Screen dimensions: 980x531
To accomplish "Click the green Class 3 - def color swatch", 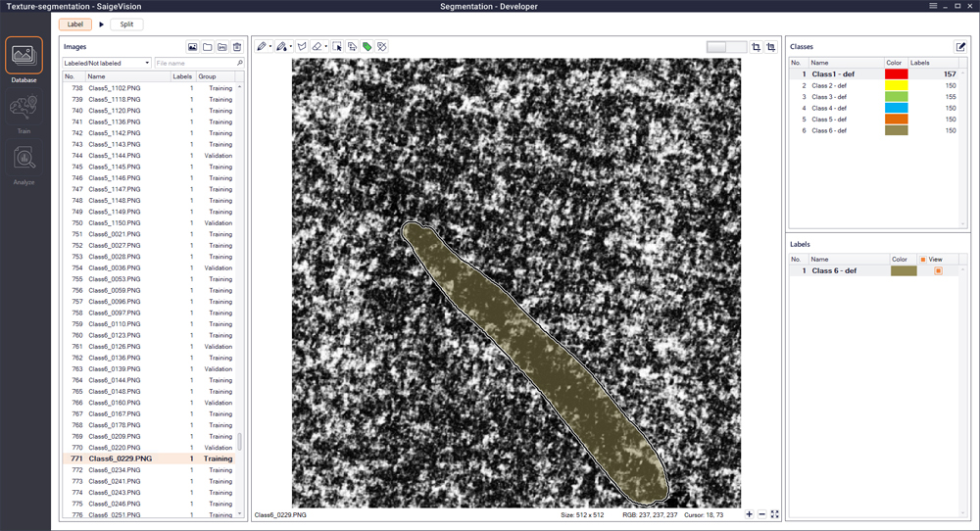I will coord(897,97).
